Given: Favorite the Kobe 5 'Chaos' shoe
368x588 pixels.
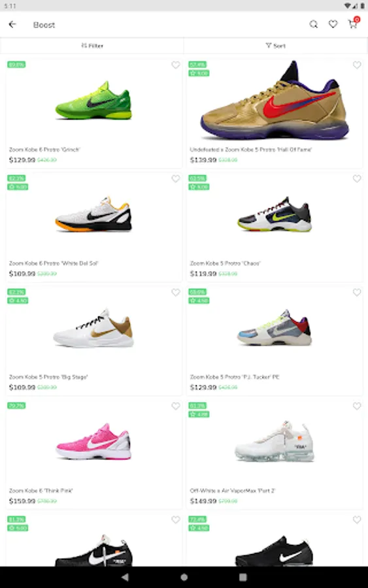Looking at the screenshot, I should (x=357, y=178).
